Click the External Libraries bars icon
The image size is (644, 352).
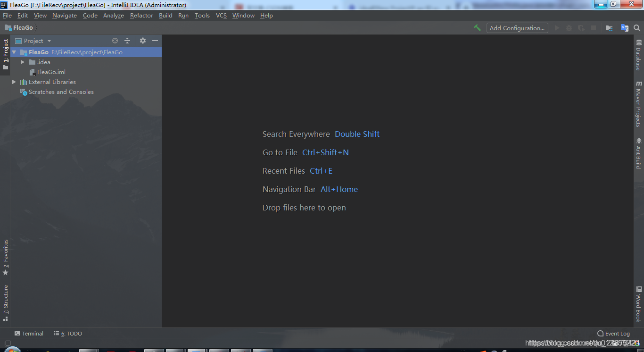[x=24, y=82]
